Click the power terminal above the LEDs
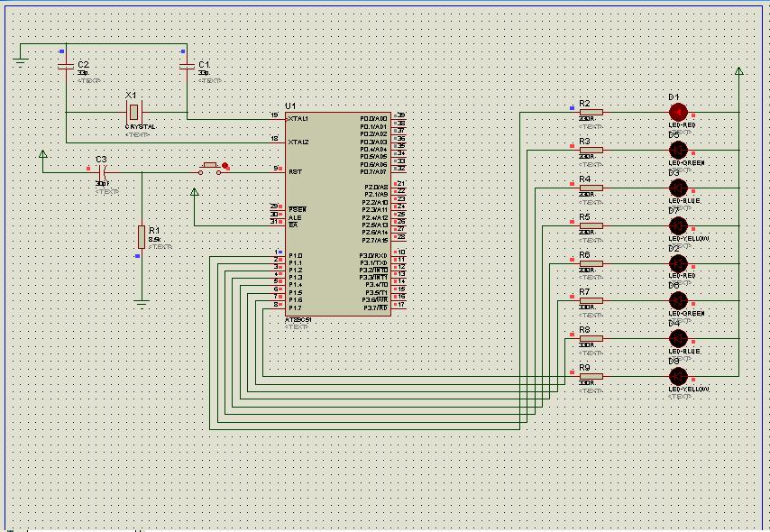The height and width of the screenshot is (532, 770). (x=739, y=71)
